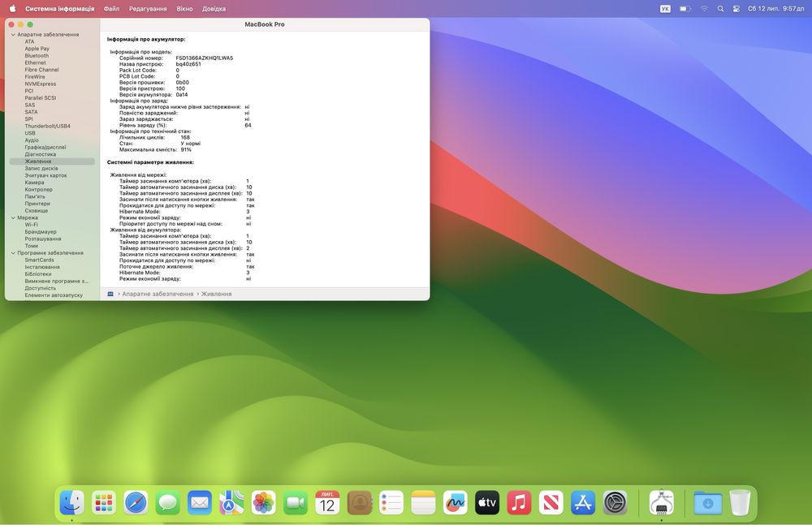Collapse the Програмне забезпечення section
Viewport: 812px width, 525px height.
[13, 253]
